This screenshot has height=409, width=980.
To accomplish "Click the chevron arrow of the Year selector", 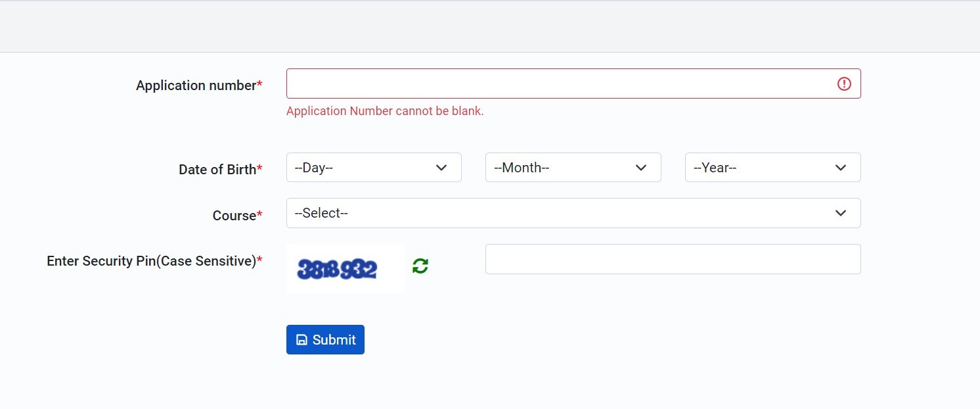I will click(841, 168).
